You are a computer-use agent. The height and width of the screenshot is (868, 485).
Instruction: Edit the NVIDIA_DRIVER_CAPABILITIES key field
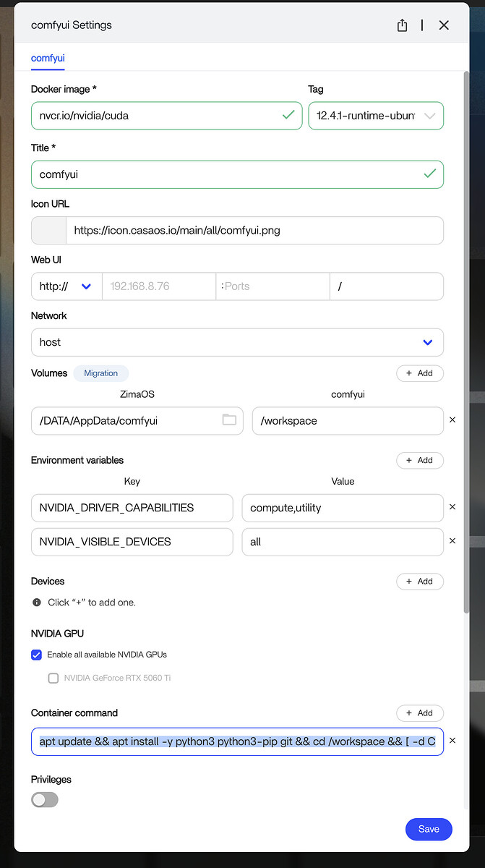coord(132,508)
